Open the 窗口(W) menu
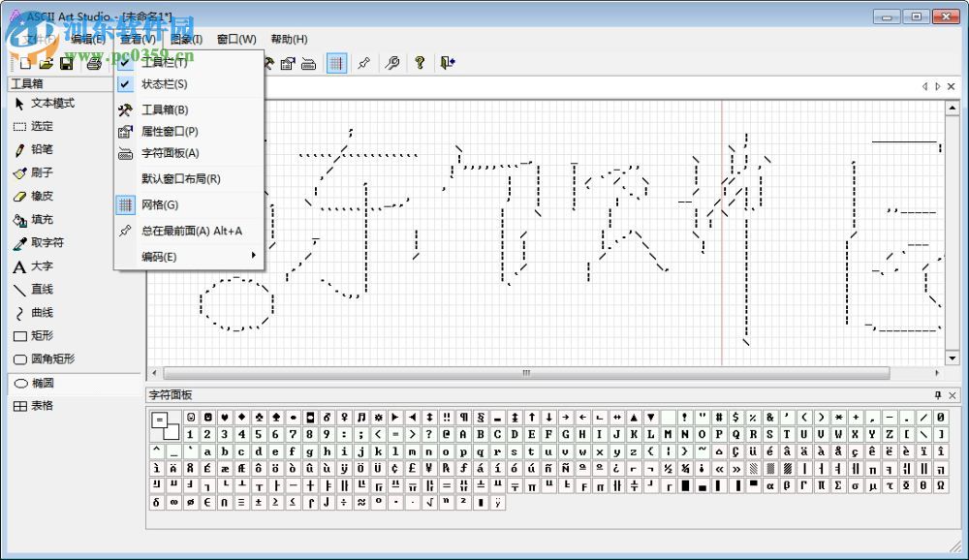969x560 pixels. pos(232,38)
